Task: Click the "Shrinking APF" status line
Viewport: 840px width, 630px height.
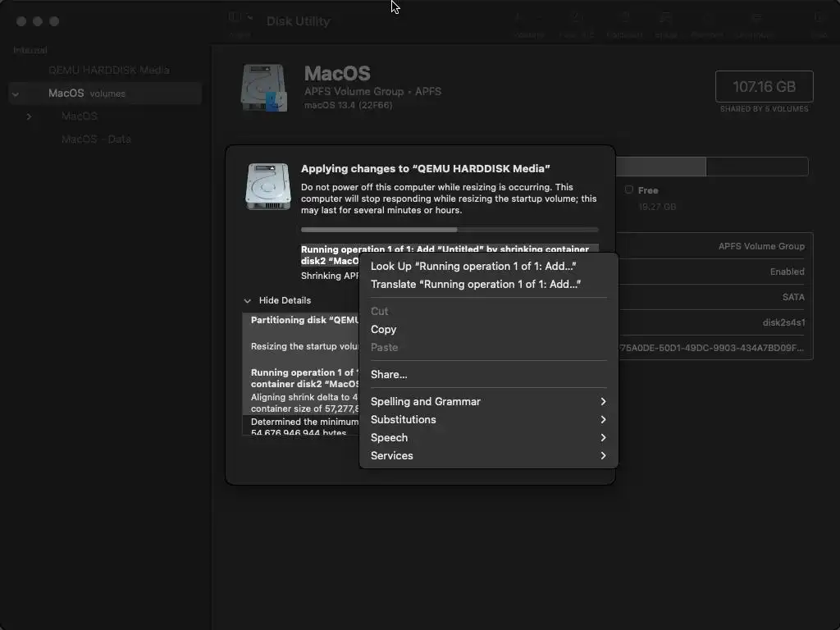Action: (x=330, y=276)
